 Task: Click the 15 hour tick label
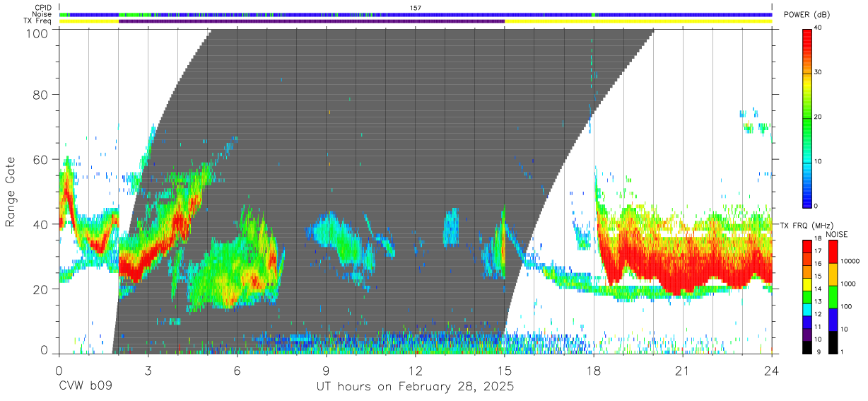(x=505, y=371)
